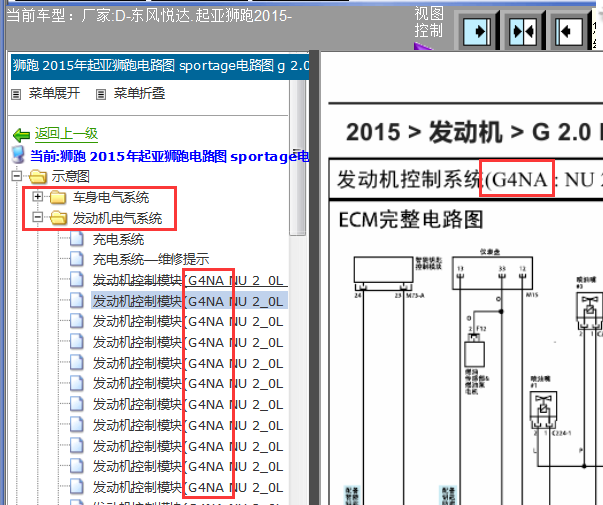
Task: Click the document icon beside 充电系统—维修提示
Action: coord(77,259)
